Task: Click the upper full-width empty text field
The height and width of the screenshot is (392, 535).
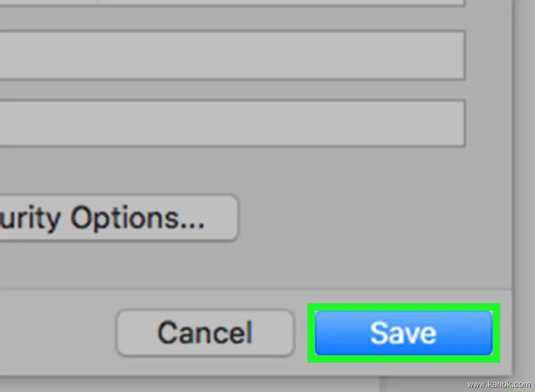Action: pos(232,55)
